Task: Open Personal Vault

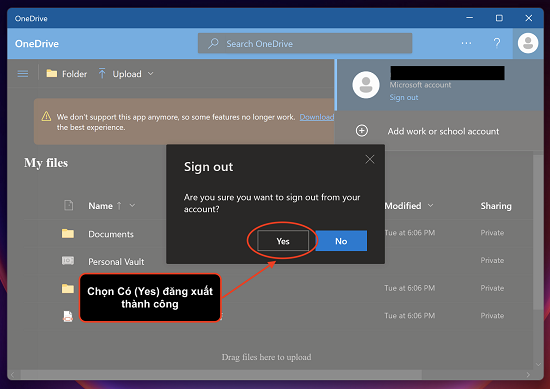Action: (116, 262)
